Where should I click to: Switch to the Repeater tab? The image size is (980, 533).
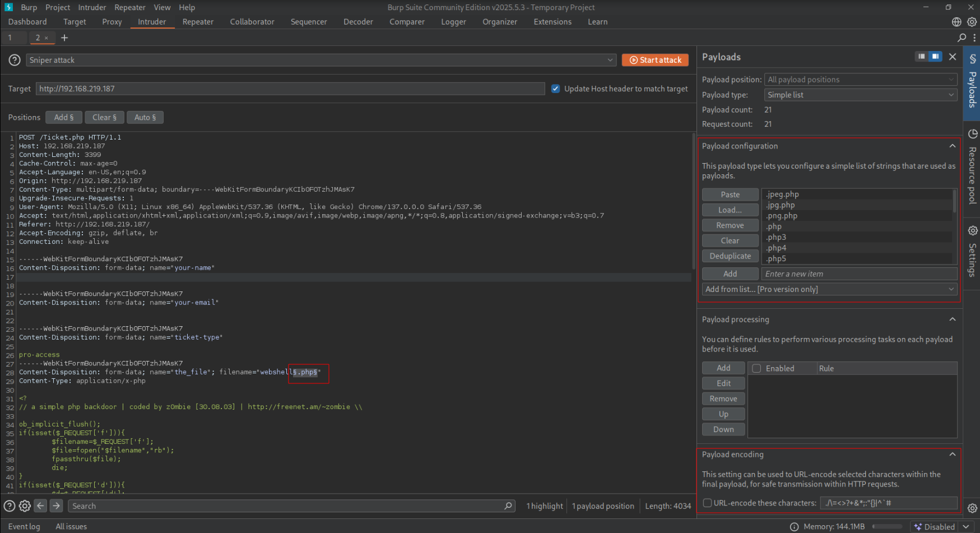(198, 22)
